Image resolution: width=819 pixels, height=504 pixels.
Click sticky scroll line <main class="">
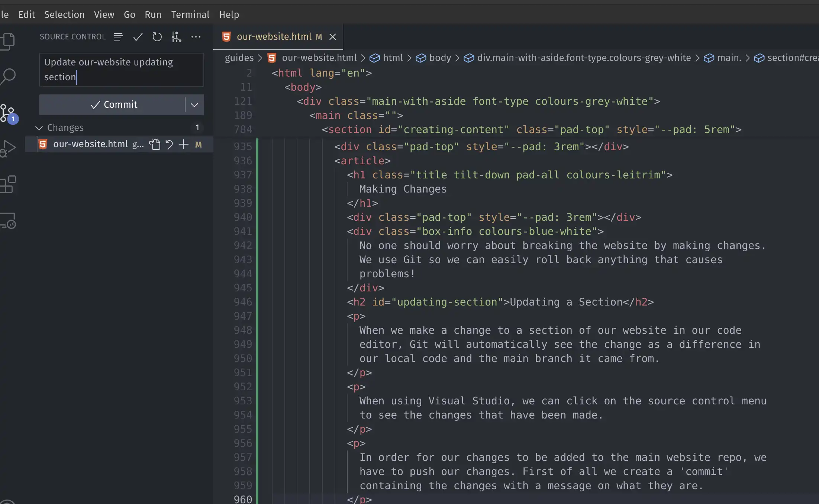(356, 116)
